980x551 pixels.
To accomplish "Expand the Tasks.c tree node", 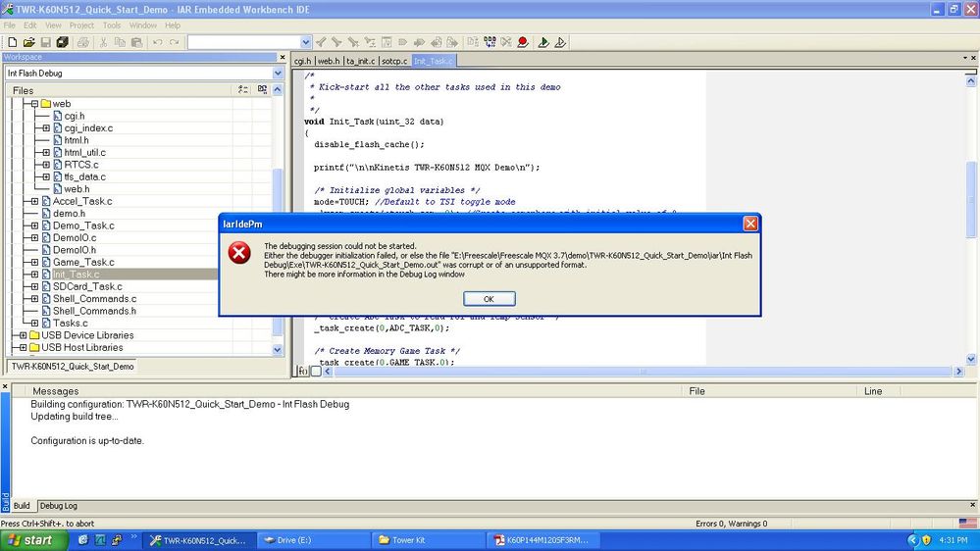I will coord(35,323).
